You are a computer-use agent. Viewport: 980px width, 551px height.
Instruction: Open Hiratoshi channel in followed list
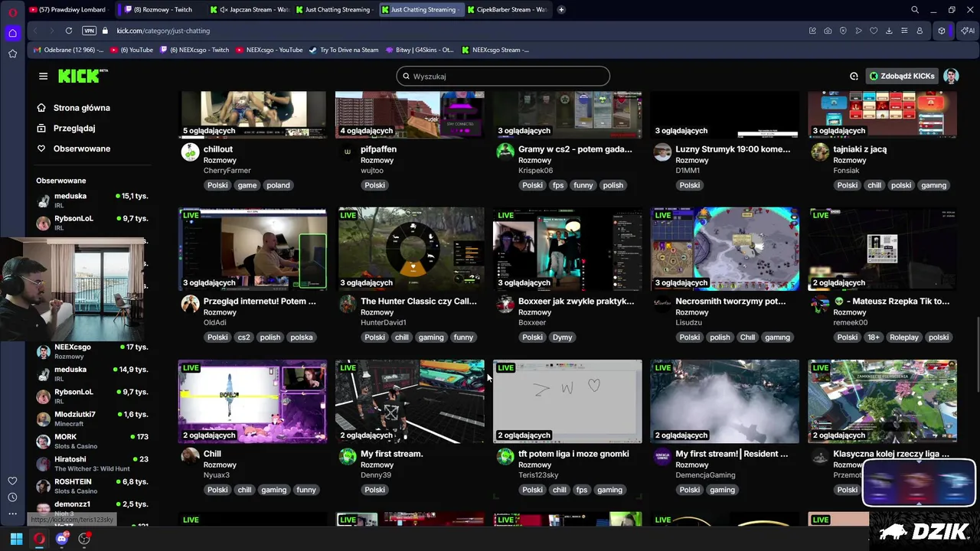coord(92,464)
